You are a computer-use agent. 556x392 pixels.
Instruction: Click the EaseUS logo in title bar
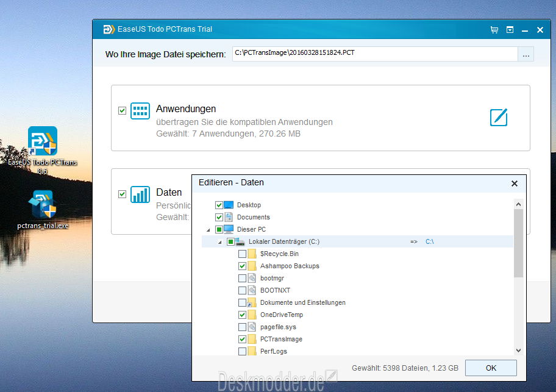click(109, 29)
